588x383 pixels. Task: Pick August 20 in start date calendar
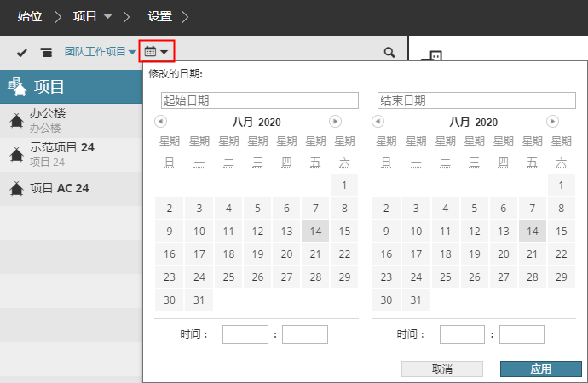click(286, 254)
